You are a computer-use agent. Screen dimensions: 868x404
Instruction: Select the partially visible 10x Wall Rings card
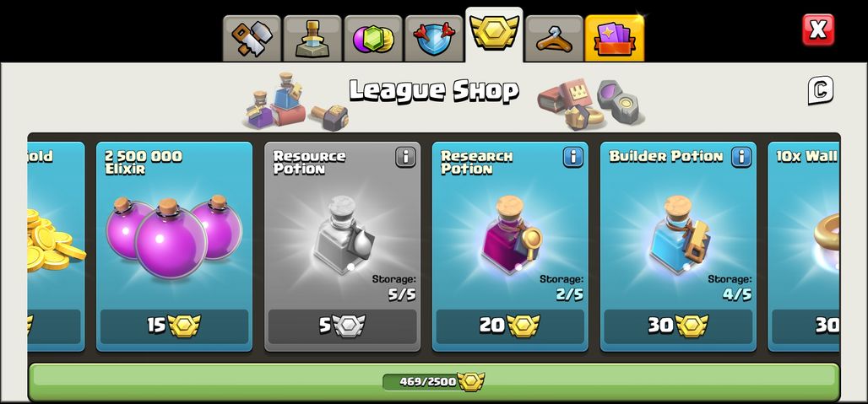tap(803, 247)
